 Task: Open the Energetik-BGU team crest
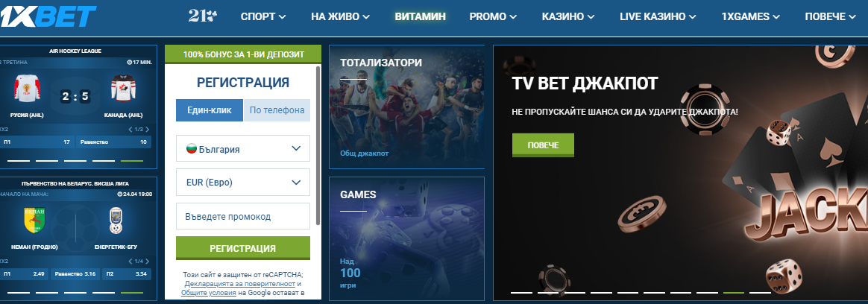116,220
